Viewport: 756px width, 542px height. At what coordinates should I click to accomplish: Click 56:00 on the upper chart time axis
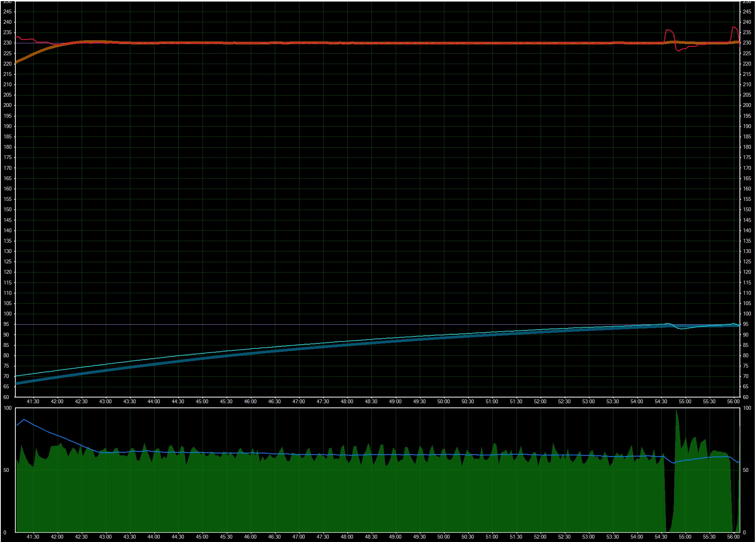click(733, 402)
